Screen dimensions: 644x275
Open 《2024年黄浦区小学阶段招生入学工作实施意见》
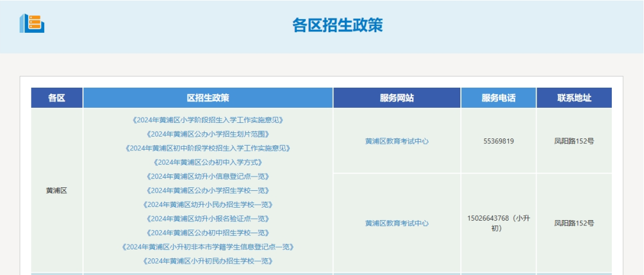[208, 120]
